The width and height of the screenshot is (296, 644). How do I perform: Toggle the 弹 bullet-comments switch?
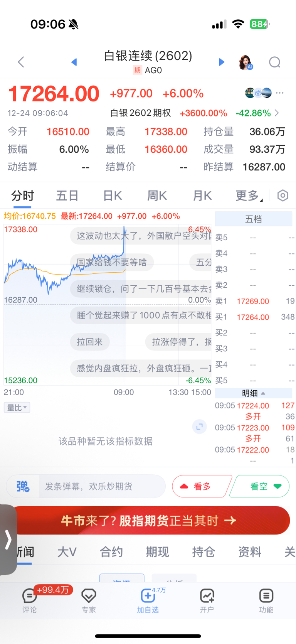(x=23, y=487)
